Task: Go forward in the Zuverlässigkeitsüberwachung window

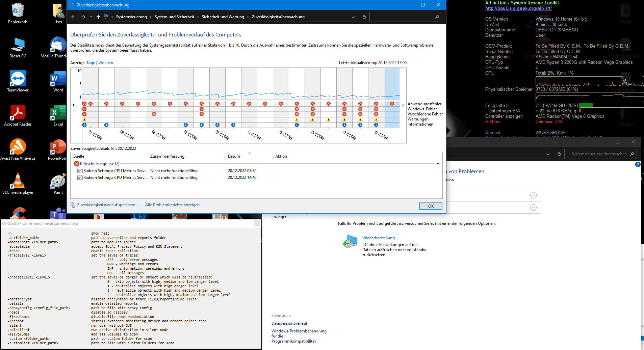Action: point(83,17)
